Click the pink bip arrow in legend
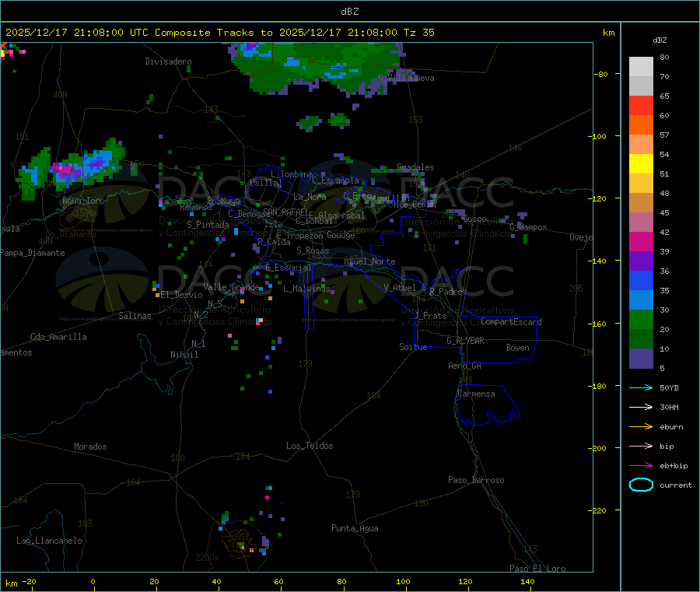700x592 pixels. click(x=641, y=446)
